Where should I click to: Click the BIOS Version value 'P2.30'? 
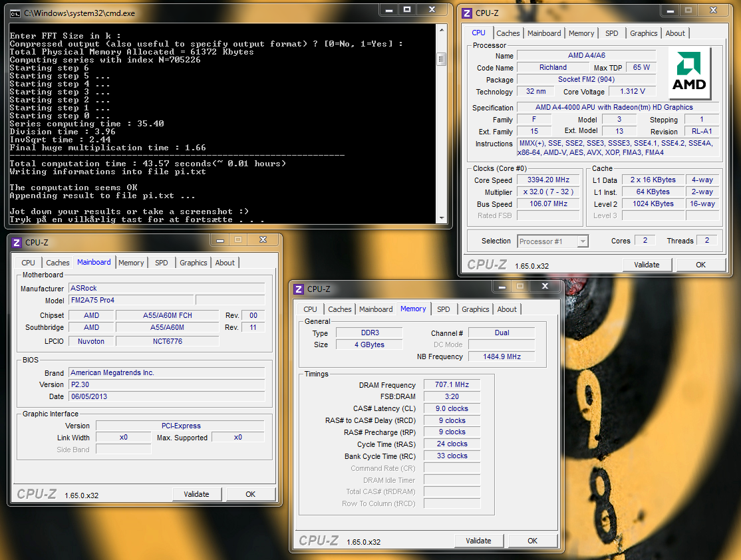pos(167,384)
